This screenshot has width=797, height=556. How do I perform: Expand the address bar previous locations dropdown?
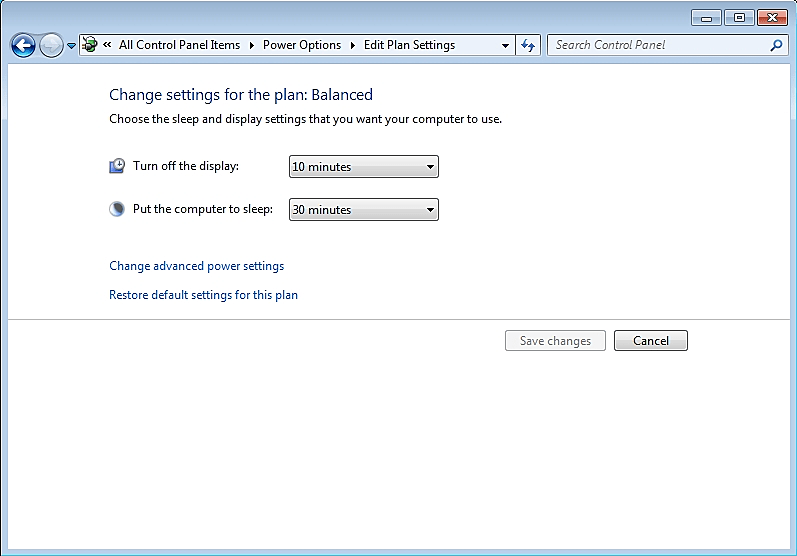[505, 45]
